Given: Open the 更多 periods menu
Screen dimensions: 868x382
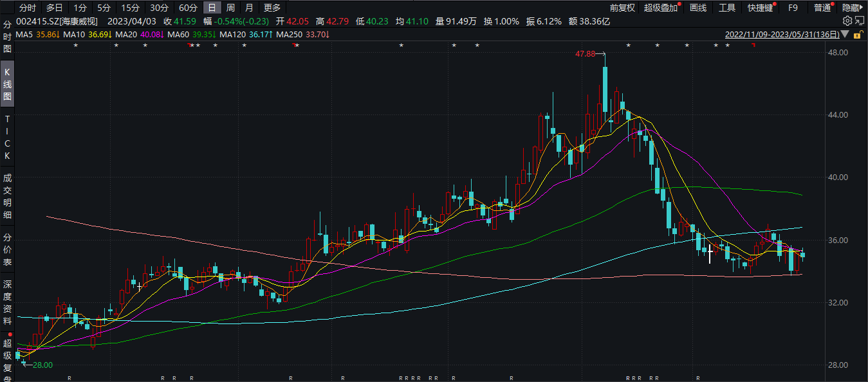Looking at the screenshot, I should coord(272,8).
